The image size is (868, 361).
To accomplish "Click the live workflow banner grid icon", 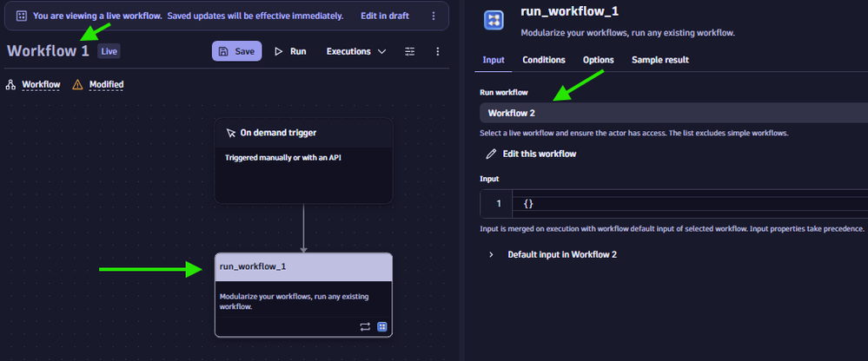I will pyautogui.click(x=22, y=16).
